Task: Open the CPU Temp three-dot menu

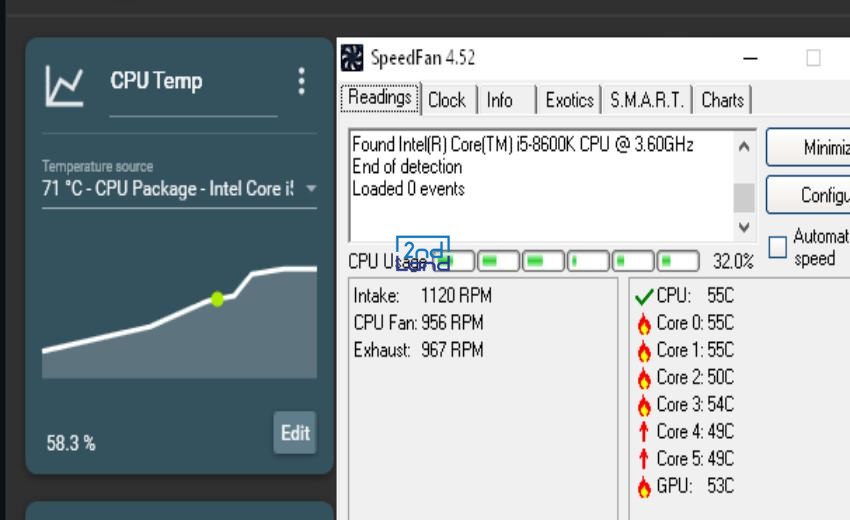Action: click(x=301, y=82)
